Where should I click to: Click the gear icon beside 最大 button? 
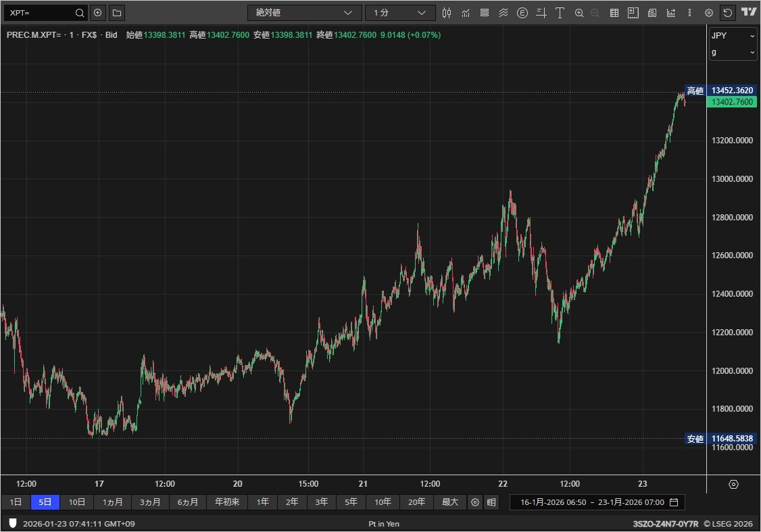[475, 502]
